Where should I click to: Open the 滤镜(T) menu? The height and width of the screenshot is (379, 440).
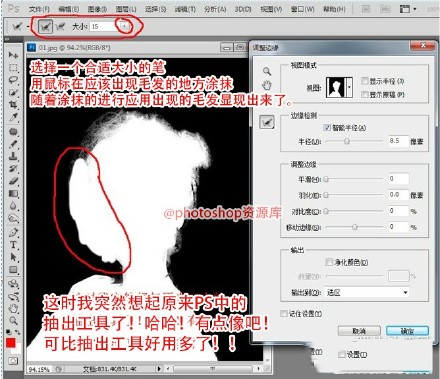(x=185, y=9)
